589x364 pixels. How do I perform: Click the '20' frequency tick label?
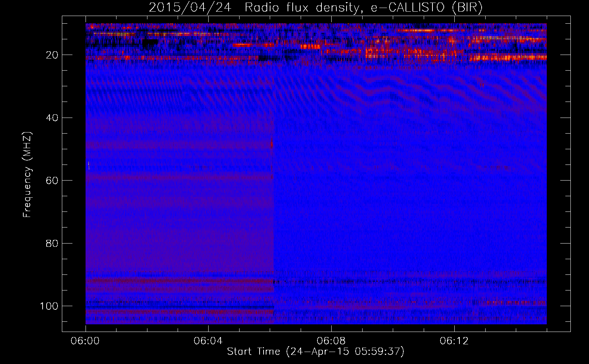coord(52,55)
